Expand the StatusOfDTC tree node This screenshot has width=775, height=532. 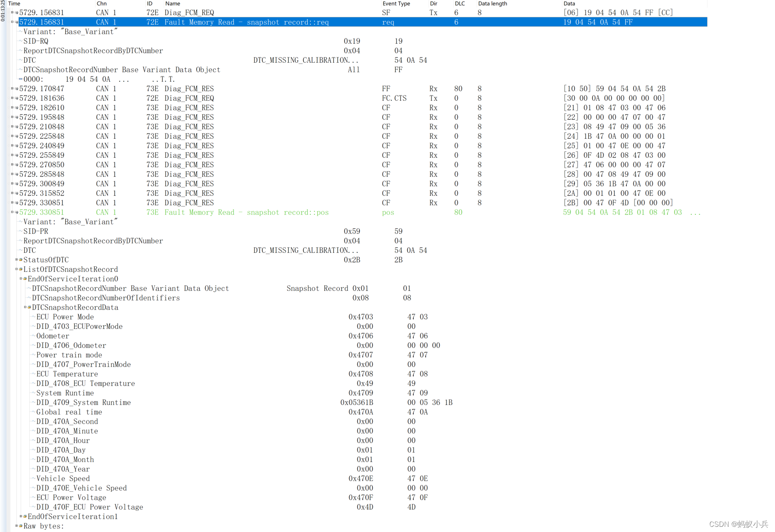point(16,260)
